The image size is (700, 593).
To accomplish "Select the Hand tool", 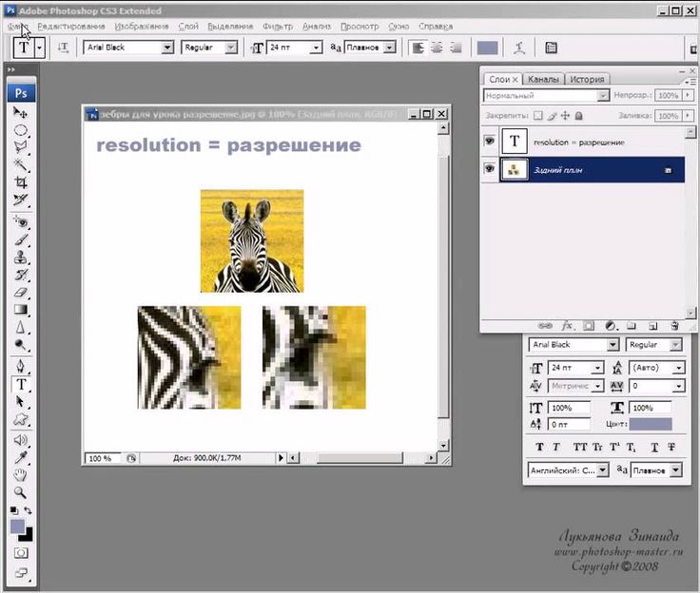I will pyautogui.click(x=20, y=475).
